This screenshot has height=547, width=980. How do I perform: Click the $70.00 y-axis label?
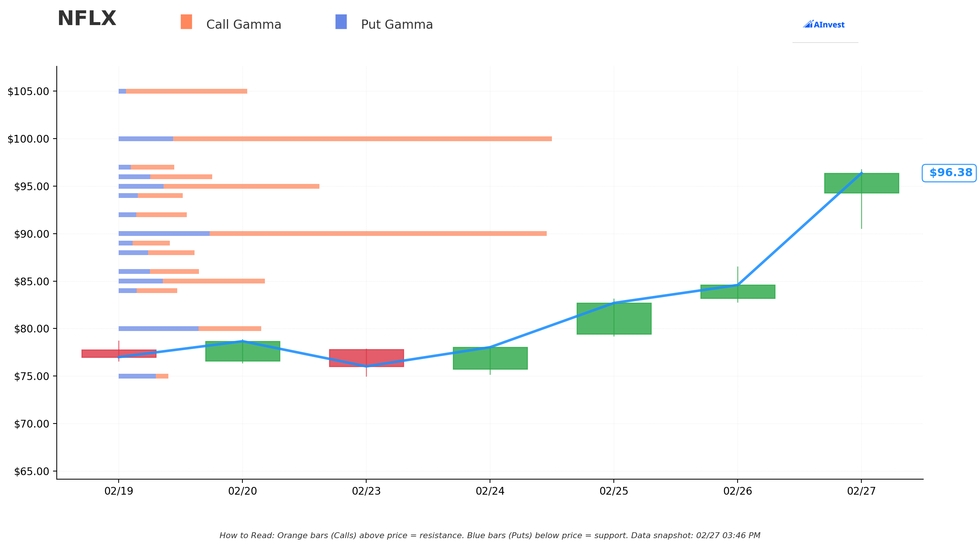tap(32, 424)
